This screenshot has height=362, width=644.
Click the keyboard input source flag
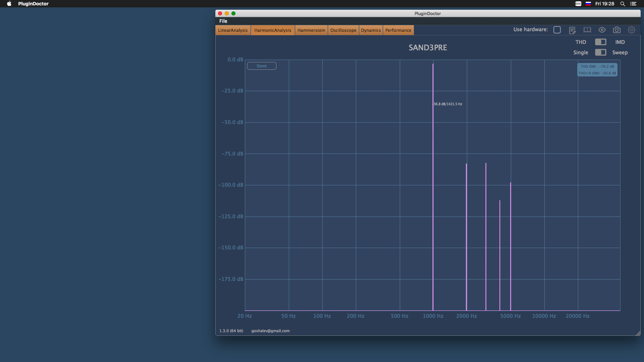[x=588, y=4]
